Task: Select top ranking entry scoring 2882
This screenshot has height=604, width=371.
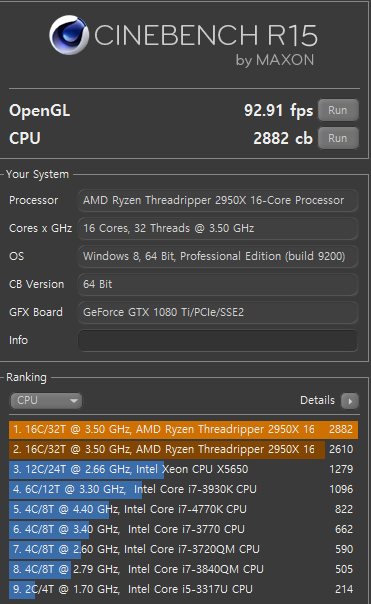Action: [183, 430]
